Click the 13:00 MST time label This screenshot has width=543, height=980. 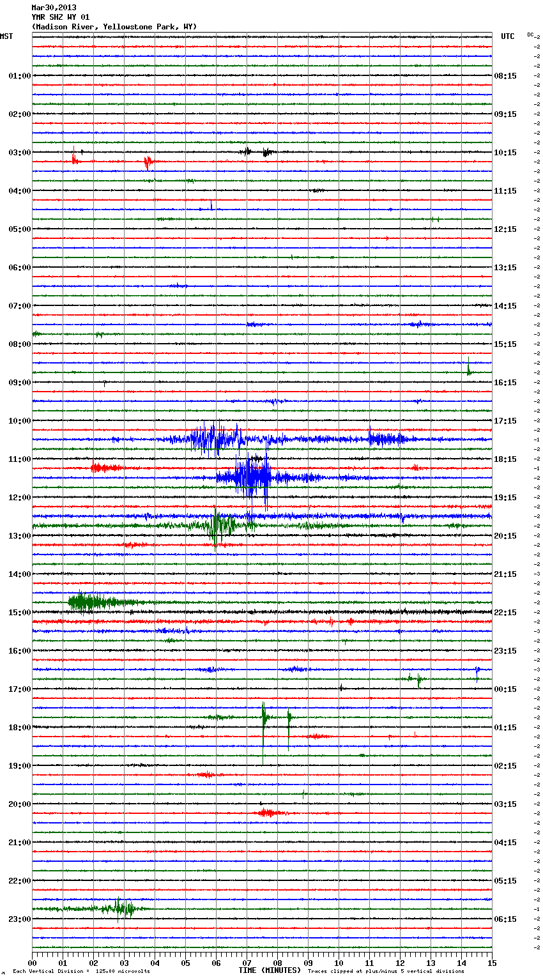point(20,536)
